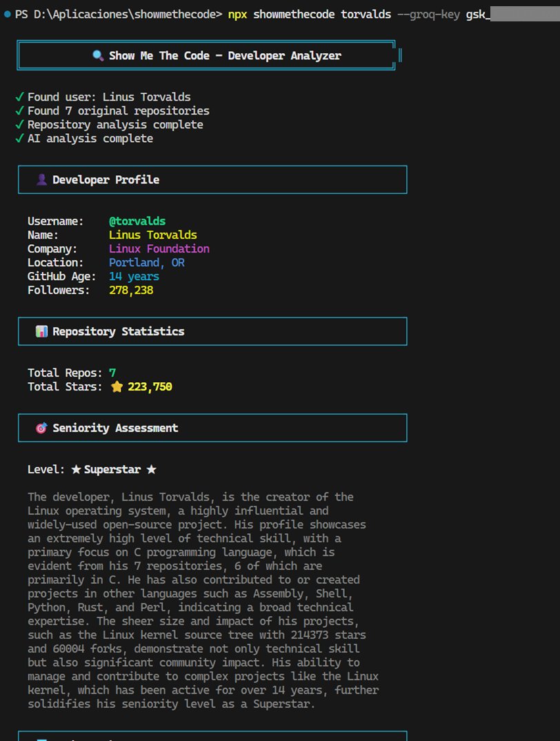Click the prompt path D:\Aplicaciones\showmethecode
Image resolution: width=560 pixels, height=741 pixels.
(x=125, y=14)
